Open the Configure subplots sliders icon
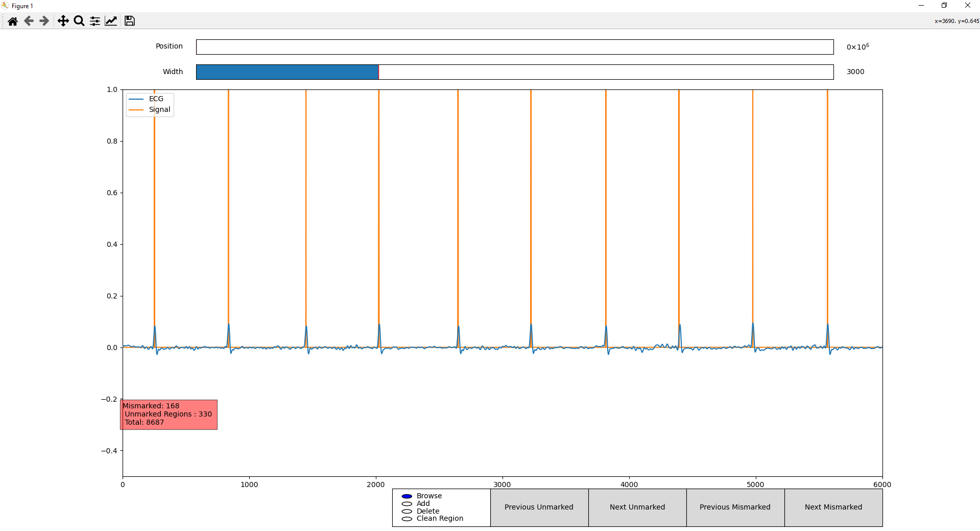The width and height of the screenshot is (980, 531). tap(95, 21)
